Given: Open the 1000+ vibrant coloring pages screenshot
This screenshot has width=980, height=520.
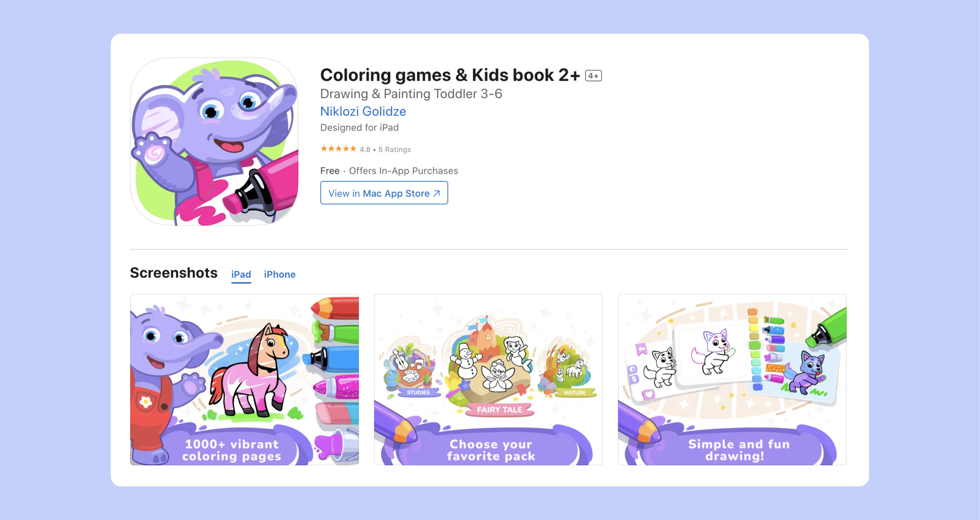Looking at the screenshot, I should pyautogui.click(x=245, y=380).
